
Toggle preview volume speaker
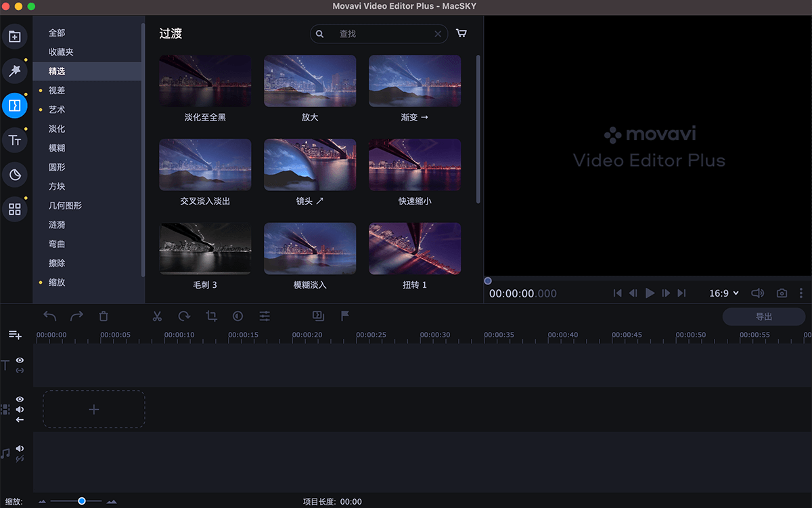758,293
